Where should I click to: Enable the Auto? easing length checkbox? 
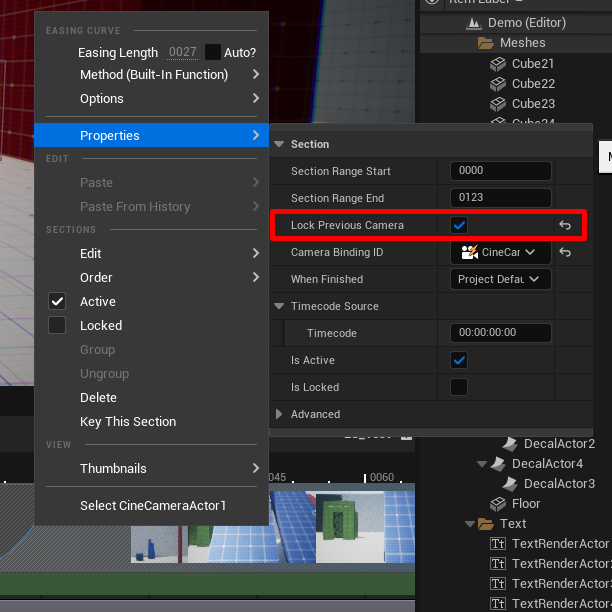pos(213,52)
